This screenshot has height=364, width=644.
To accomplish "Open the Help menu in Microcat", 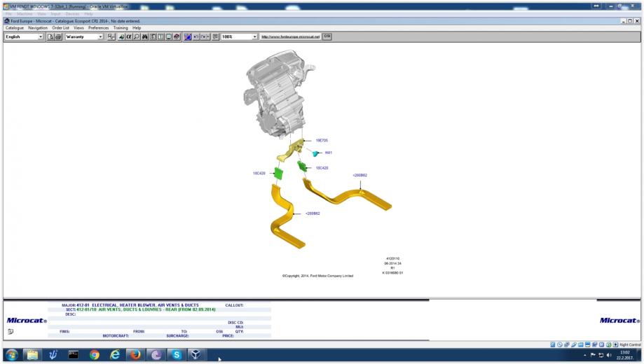I will click(137, 28).
